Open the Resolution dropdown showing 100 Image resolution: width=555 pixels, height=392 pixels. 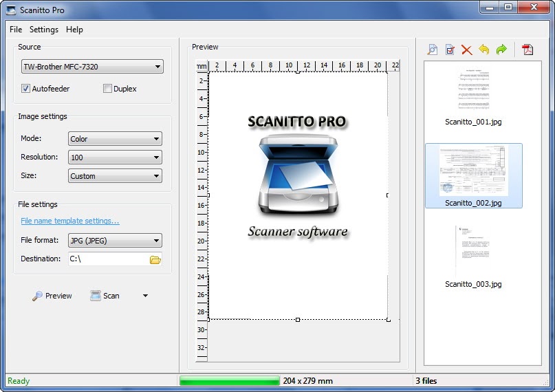coord(115,157)
